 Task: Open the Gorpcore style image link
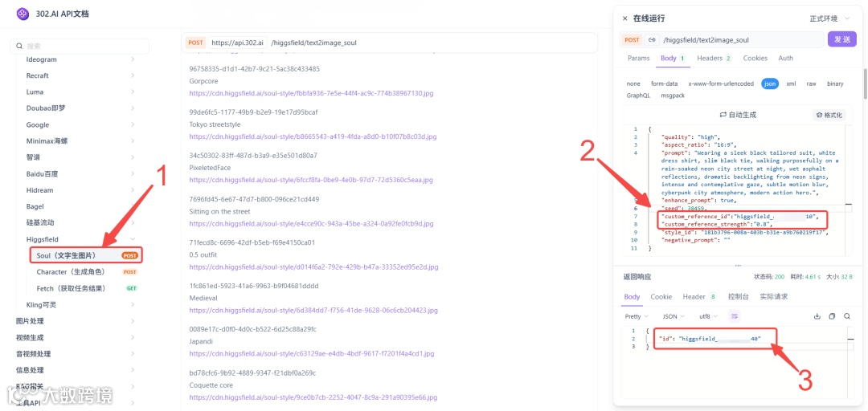click(311, 93)
